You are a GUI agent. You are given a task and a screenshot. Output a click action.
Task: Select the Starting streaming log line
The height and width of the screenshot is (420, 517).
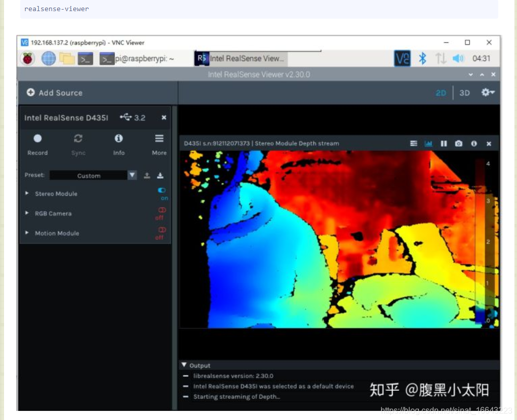(237, 397)
